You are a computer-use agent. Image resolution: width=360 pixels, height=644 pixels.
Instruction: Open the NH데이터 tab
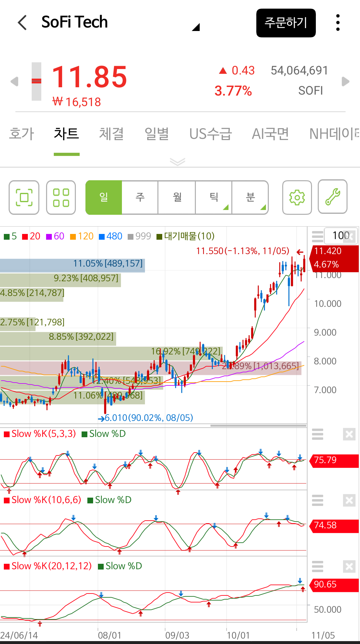[334, 134]
